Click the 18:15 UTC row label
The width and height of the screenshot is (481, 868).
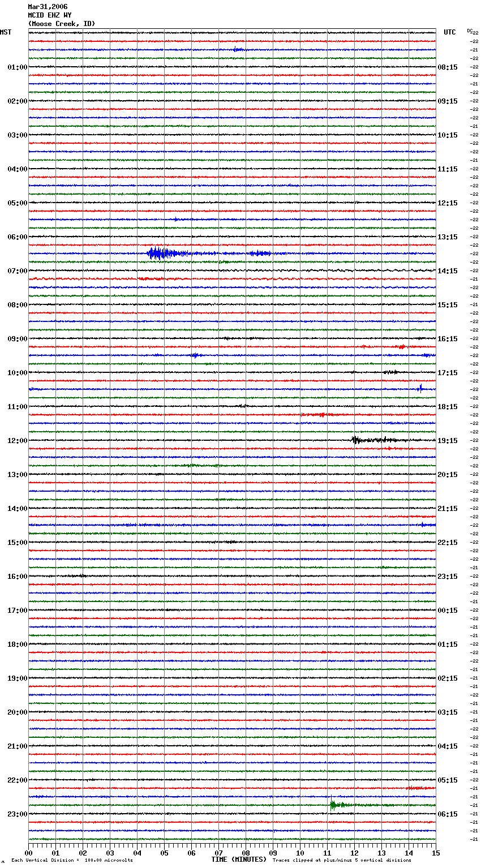(448, 407)
